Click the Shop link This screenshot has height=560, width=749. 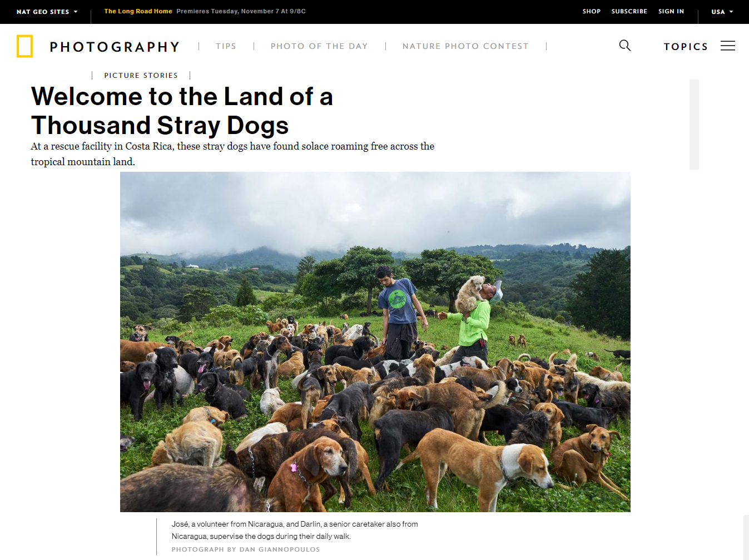tap(592, 11)
